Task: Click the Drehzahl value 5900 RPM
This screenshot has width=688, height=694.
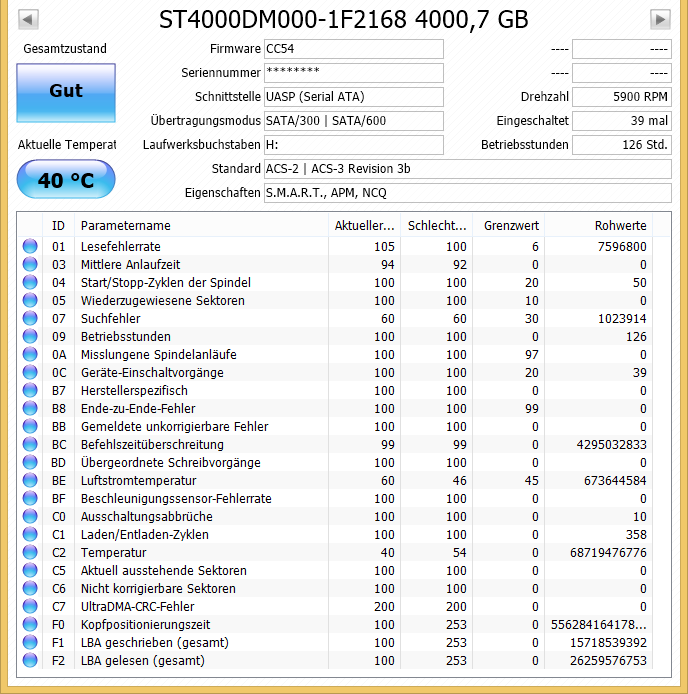Action: point(622,97)
